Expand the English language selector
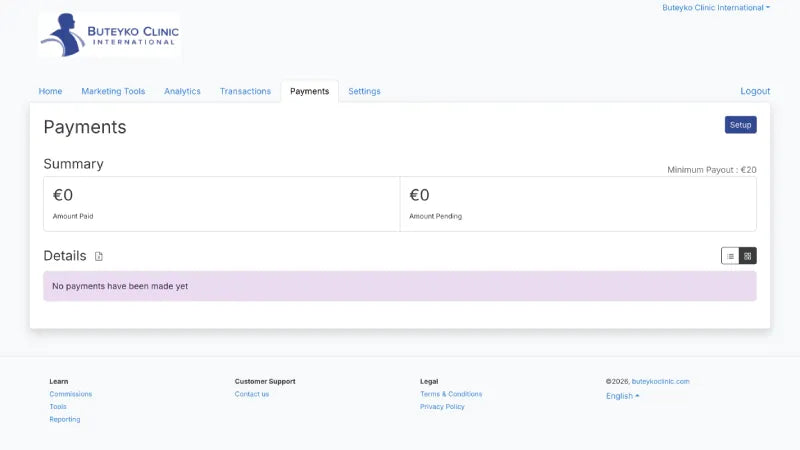 [x=622, y=396]
